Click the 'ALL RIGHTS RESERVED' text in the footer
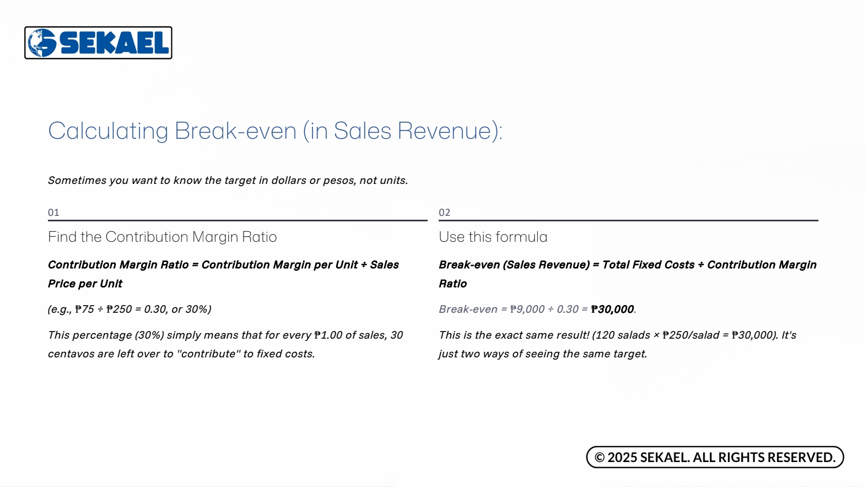 764,458
